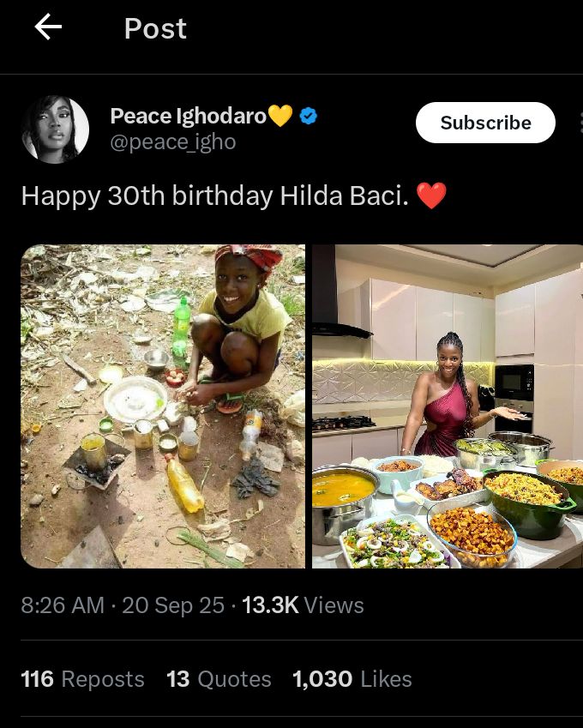Show the 116 Reposts list
The height and width of the screenshot is (728, 583).
pyautogui.click(x=82, y=679)
